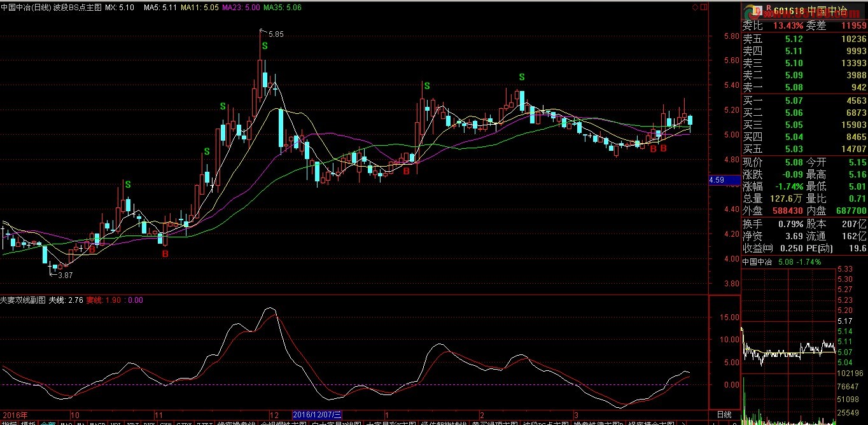Click the blue 4.59 price cursor label
This screenshot has height=425, width=868.
724,181
